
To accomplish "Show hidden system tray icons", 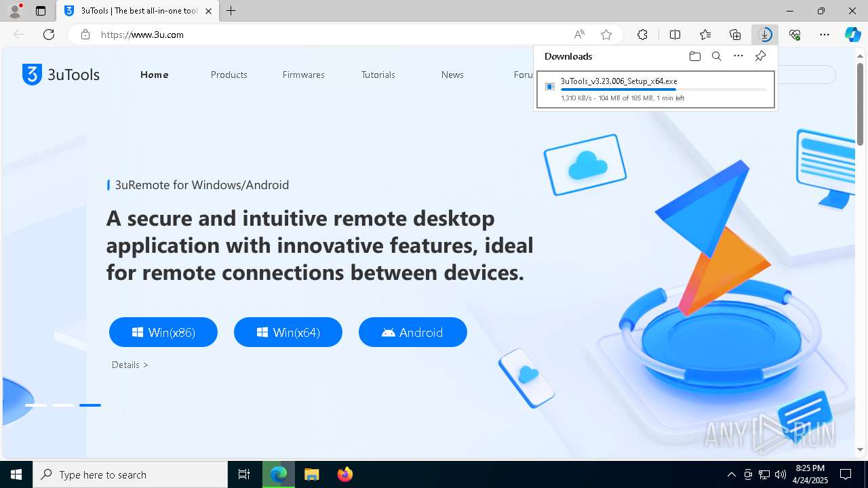I will pyautogui.click(x=731, y=474).
